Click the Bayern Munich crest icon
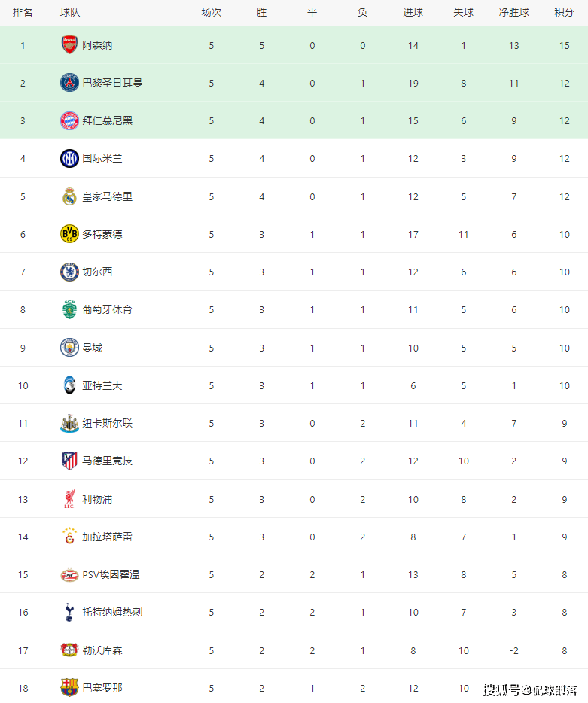The height and width of the screenshot is (703, 588). point(69,120)
